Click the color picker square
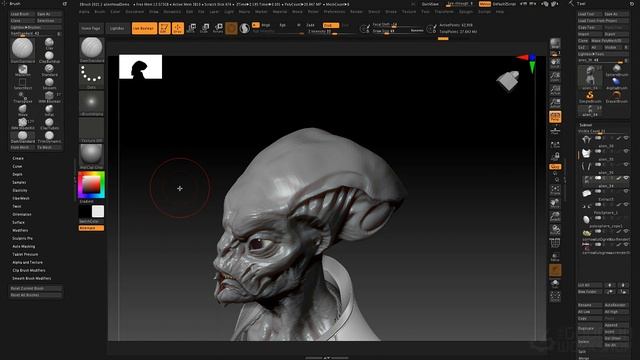Viewport: 640px width, 360px height. click(91, 185)
